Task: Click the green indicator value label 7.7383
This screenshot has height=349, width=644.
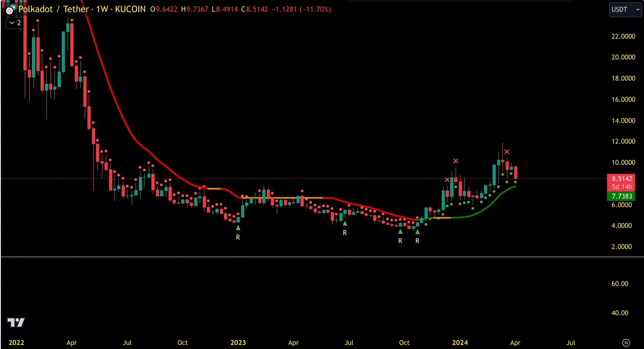Action: 621,196
